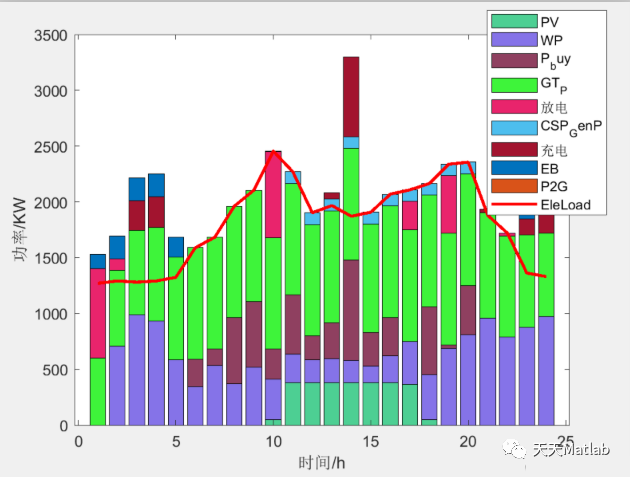Click the PV green legend swatch
This screenshot has height=477, width=630.
point(514,21)
